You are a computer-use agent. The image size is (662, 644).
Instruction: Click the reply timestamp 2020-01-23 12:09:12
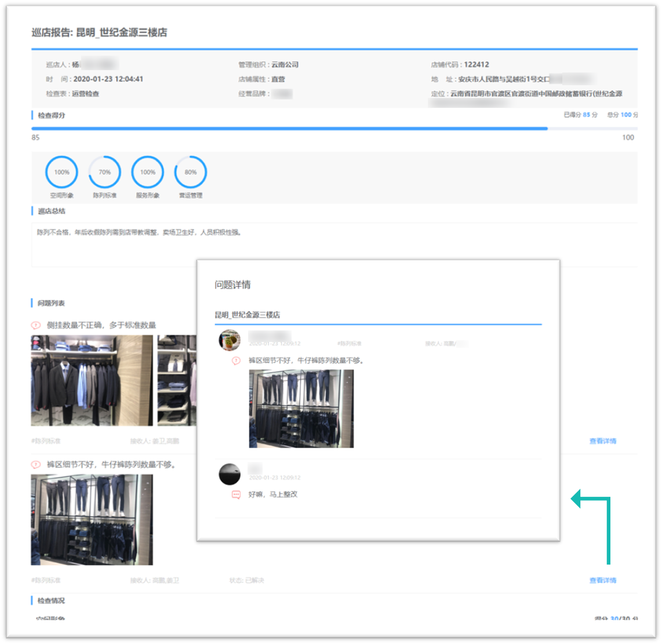pos(275,478)
